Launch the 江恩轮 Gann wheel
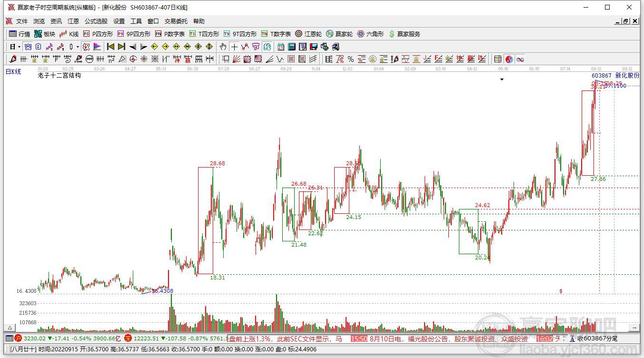The width and height of the screenshot is (644, 358). coord(308,34)
